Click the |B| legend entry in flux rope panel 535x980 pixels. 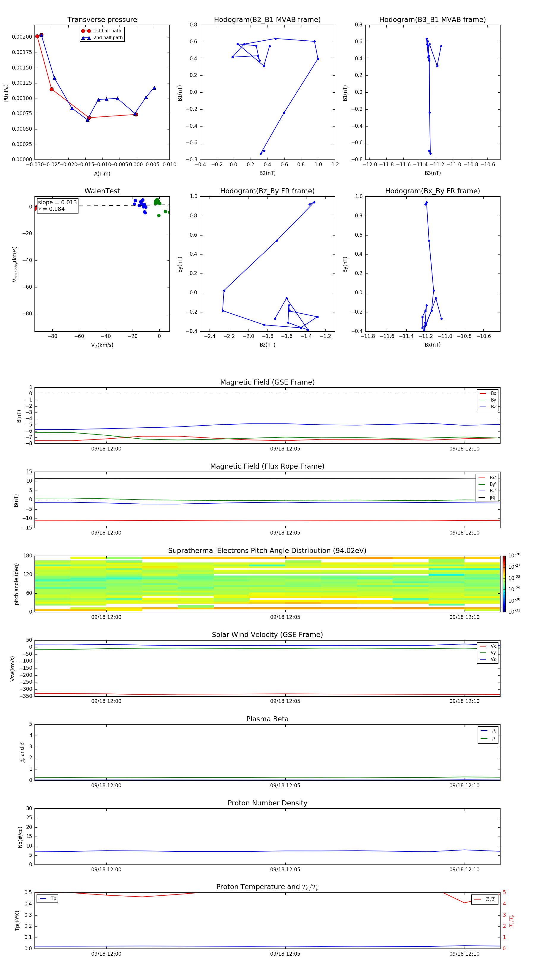coord(487,498)
